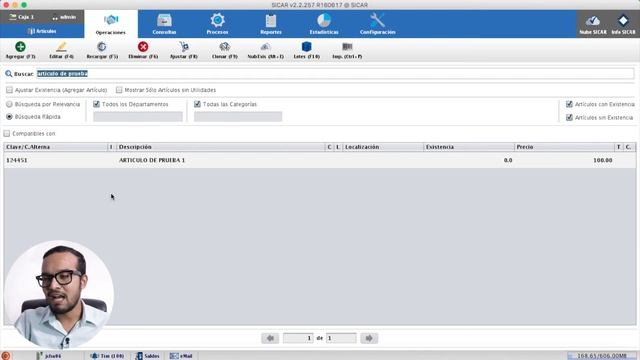The height and width of the screenshot is (360, 640).
Task: Select Búsqueda por Relevancia radio button
Action: pyautogui.click(x=9, y=104)
